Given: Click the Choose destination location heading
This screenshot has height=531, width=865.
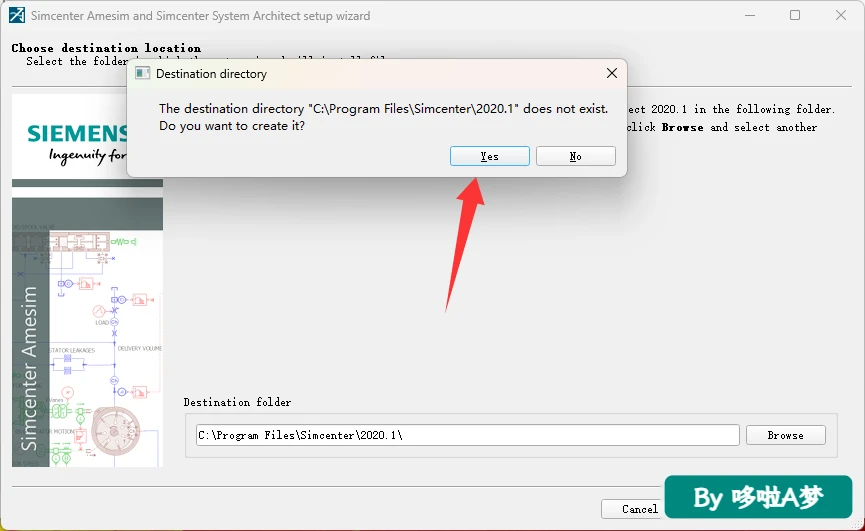Looking at the screenshot, I should [x=106, y=48].
